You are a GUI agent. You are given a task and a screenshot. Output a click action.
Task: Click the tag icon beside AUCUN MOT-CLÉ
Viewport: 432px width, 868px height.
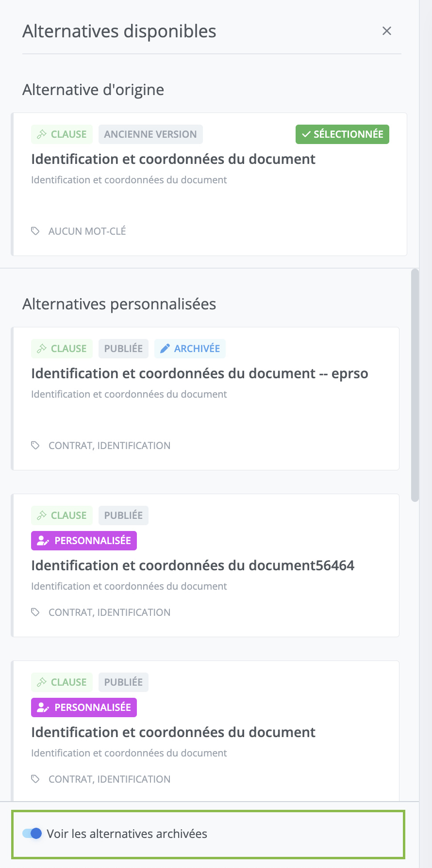(x=35, y=231)
